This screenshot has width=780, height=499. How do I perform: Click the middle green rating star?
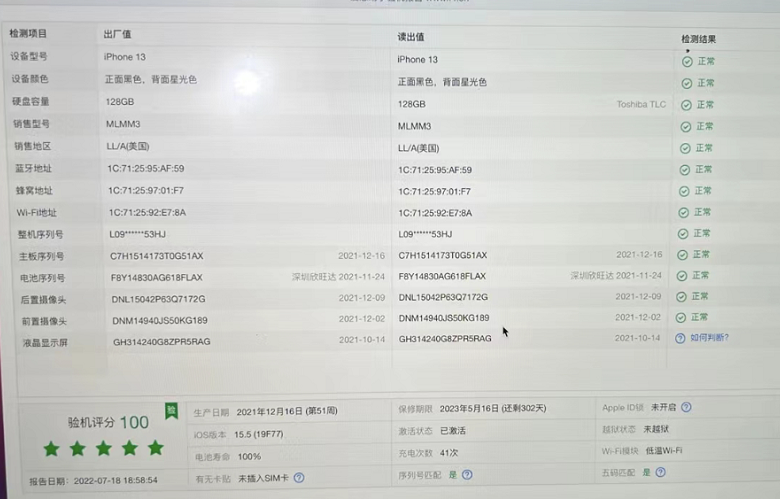[x=103, y=448]
